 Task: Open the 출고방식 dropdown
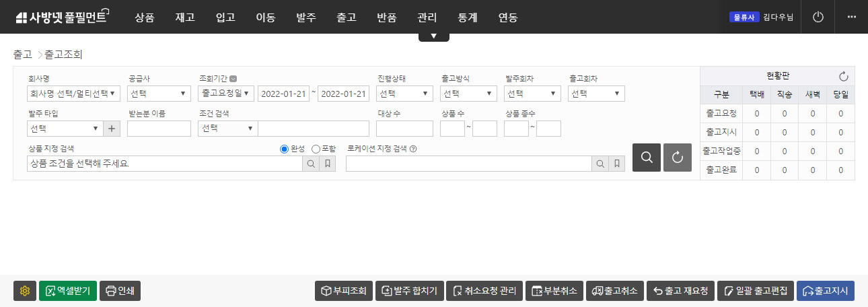pos(468,94)
